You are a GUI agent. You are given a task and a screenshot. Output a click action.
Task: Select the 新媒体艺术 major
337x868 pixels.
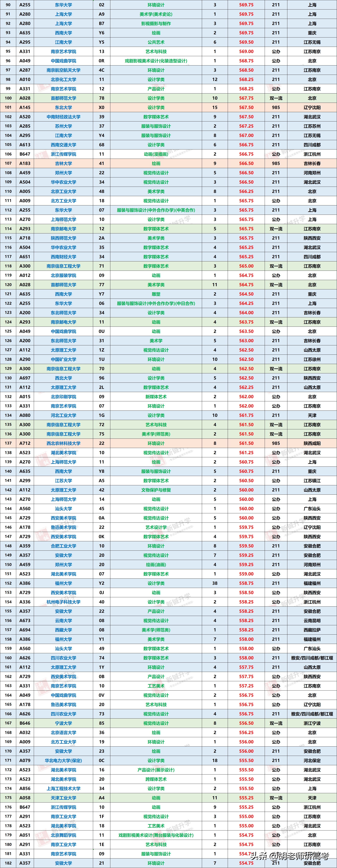[x=156, y=397]
